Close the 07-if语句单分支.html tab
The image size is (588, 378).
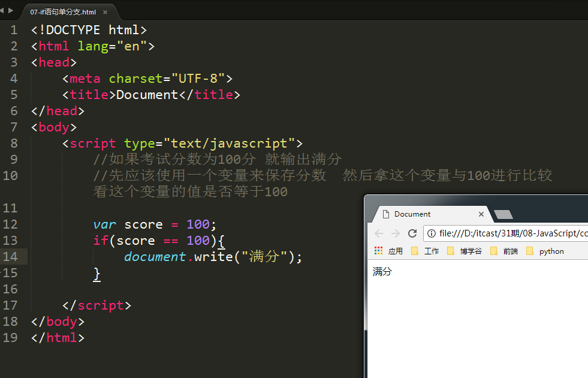(x=105, y=13)
